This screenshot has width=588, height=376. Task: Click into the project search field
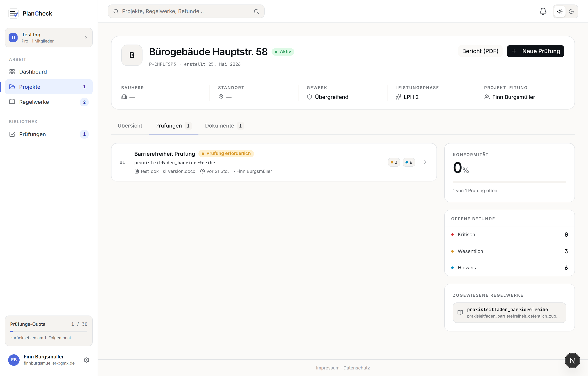(x=186, y=11)
